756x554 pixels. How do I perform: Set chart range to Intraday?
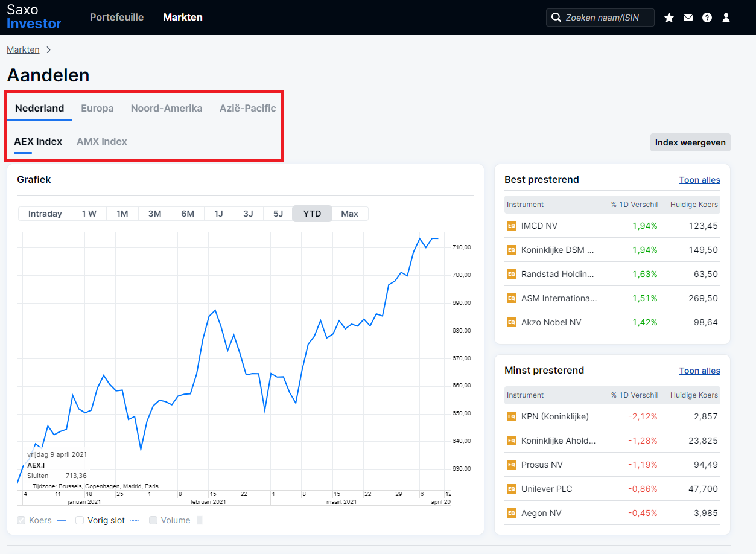(45, 214)
